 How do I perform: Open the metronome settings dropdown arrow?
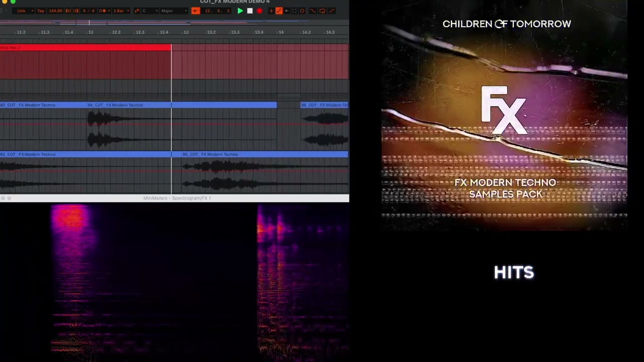(108, 11)
